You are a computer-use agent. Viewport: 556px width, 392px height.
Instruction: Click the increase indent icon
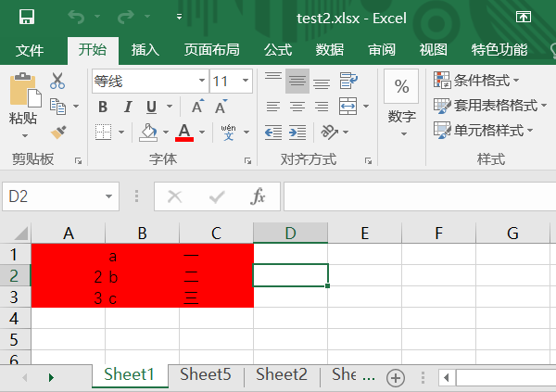pyautogui.click(x=297, y=132)
